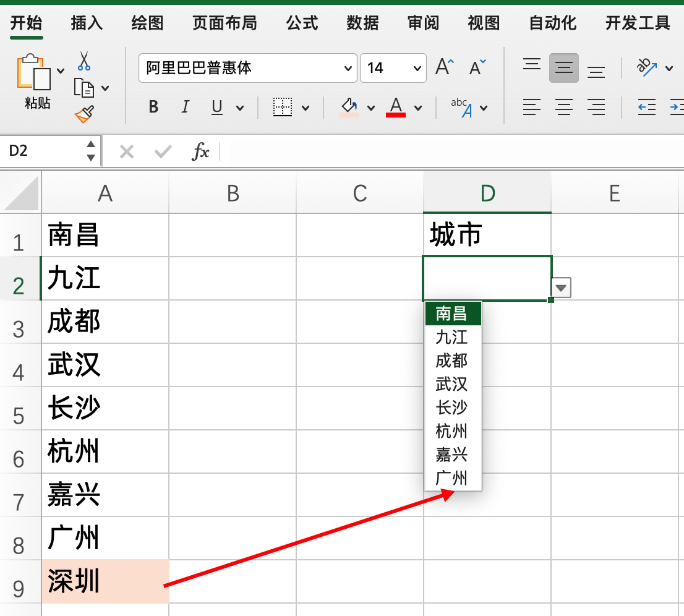684x616 pixels.
Task: Click the Increase Font Size icon
Action: (443, 67)
